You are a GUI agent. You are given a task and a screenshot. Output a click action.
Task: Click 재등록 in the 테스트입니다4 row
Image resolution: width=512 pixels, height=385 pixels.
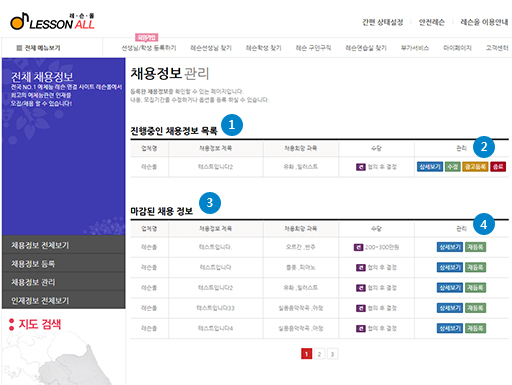475,328
